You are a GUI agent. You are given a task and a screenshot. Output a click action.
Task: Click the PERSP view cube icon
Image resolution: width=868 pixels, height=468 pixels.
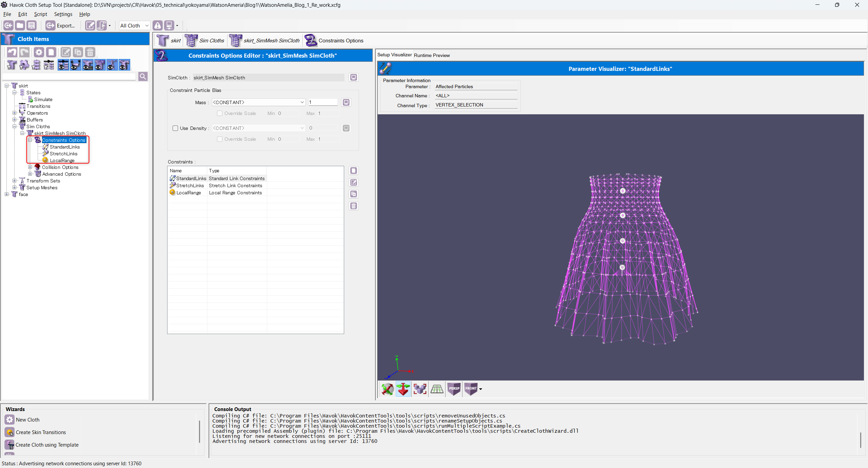click(454, 389)
